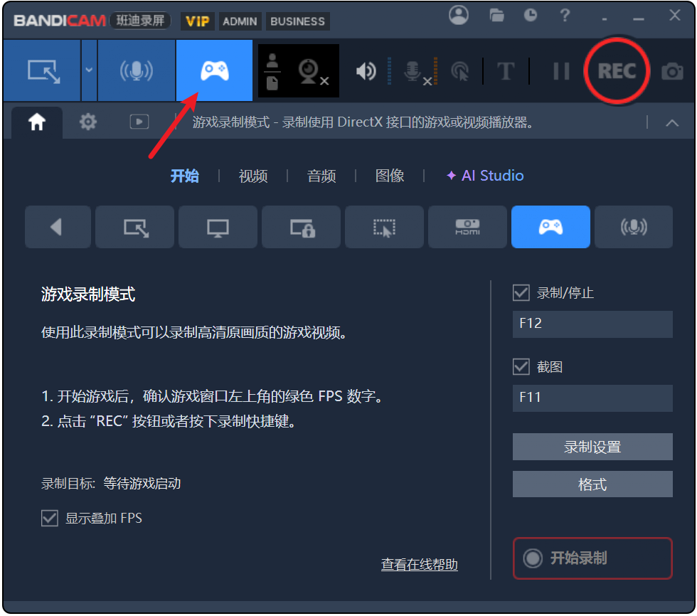This screenshot has height=616, width=697.
Task: Go to the Home tab
Action: coord(37,122)
